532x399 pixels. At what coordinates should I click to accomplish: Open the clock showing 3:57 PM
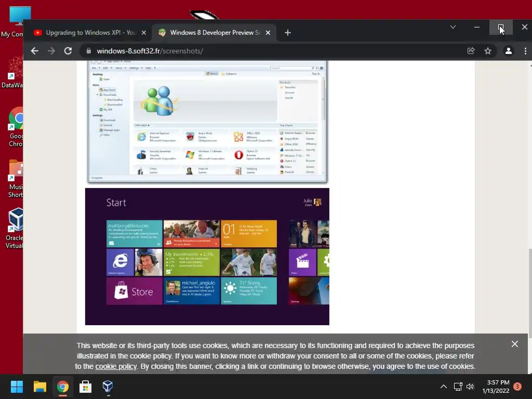[x=496, y=387]
